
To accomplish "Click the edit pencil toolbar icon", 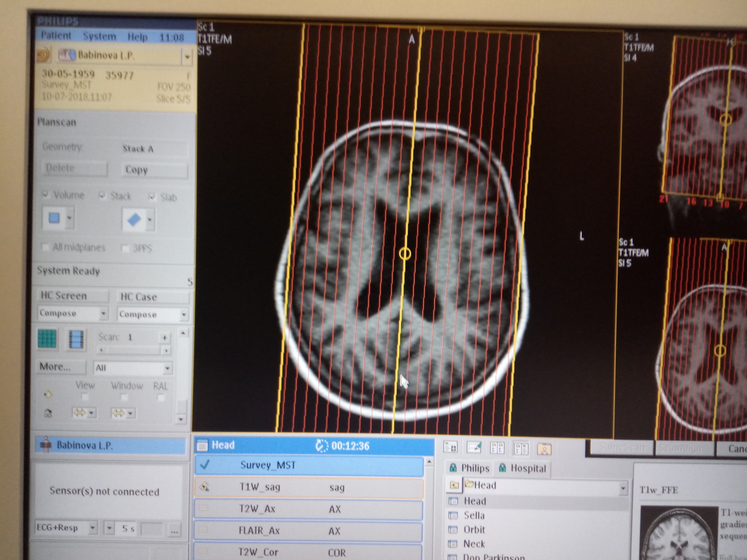I will click(x=474, y=448).
